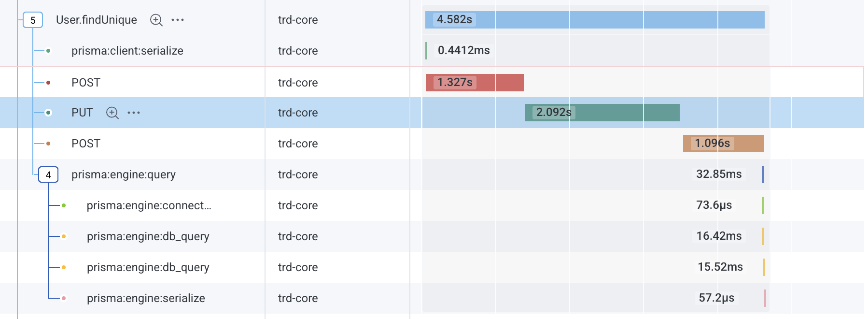Click the red dot beside first POST
Screen dimensions: 868x319
pos(48,83)
